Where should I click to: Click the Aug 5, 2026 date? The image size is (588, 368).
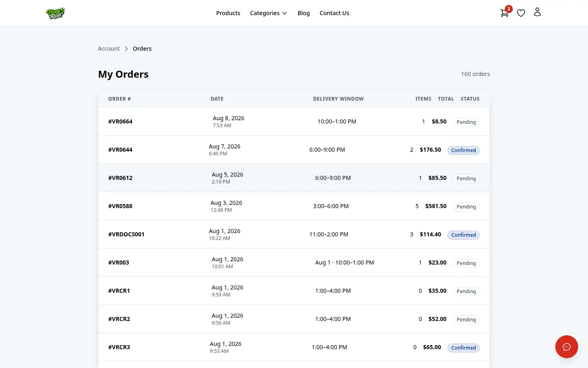[x=227, y=175]
